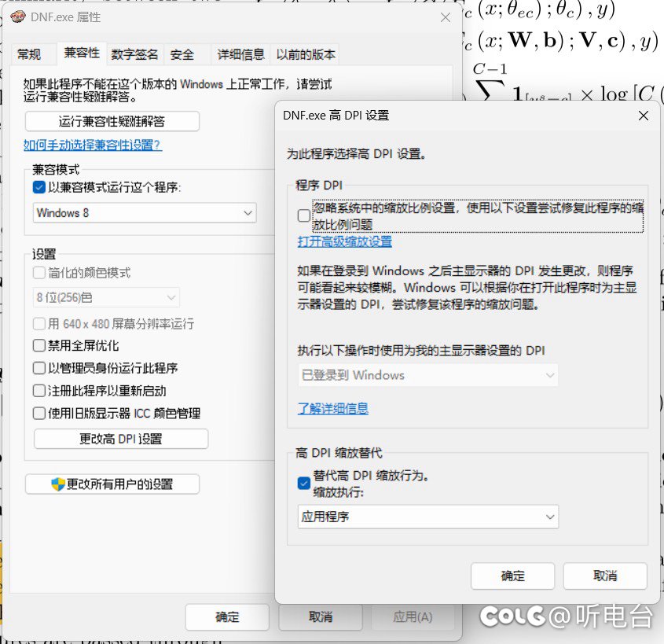Click the disabled 应用(A) button

413,617
